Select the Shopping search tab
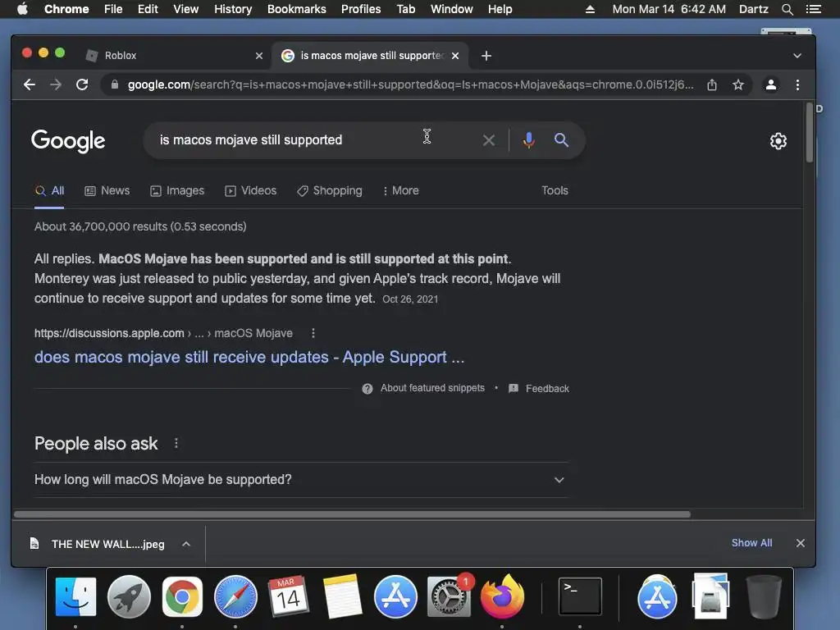The height and width of the screenshot is (630, 840). pos(330,190)
